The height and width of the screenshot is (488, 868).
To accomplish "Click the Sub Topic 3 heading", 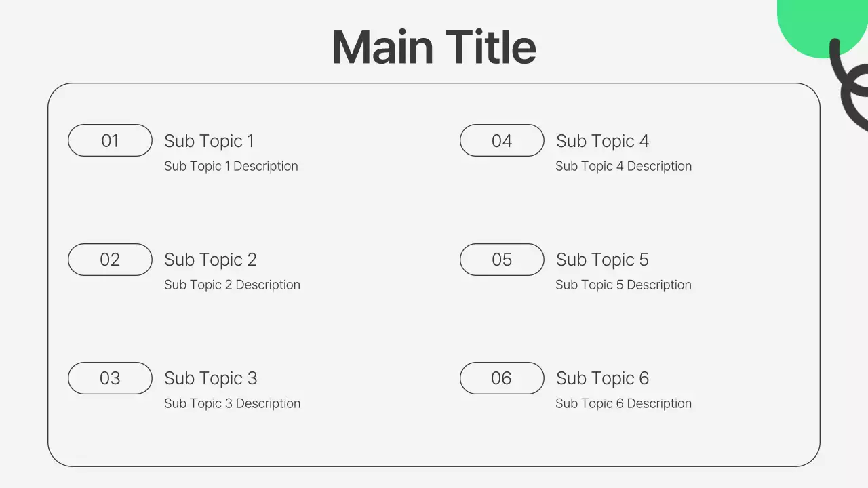I will (x=210, y=378).
